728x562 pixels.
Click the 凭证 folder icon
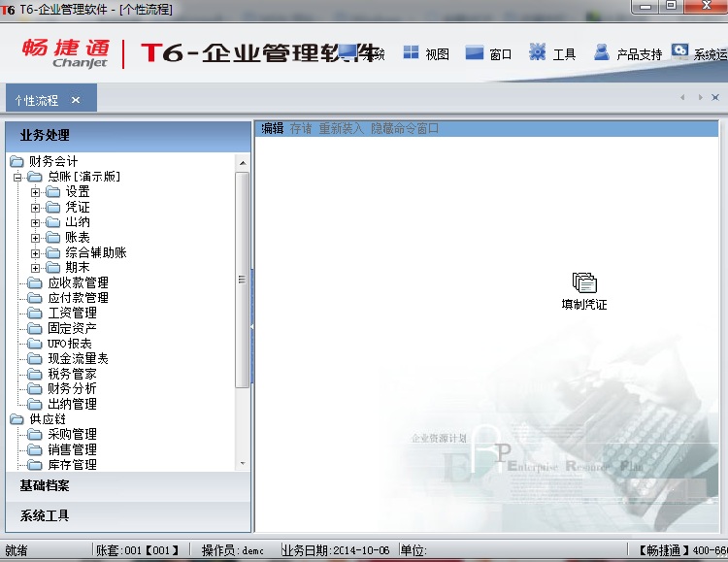53,207
